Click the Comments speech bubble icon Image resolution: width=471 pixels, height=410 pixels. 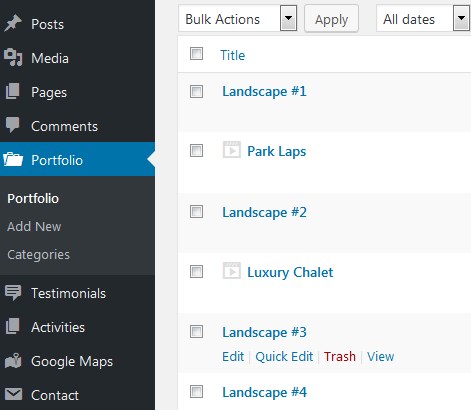click(x=13, y=125)
